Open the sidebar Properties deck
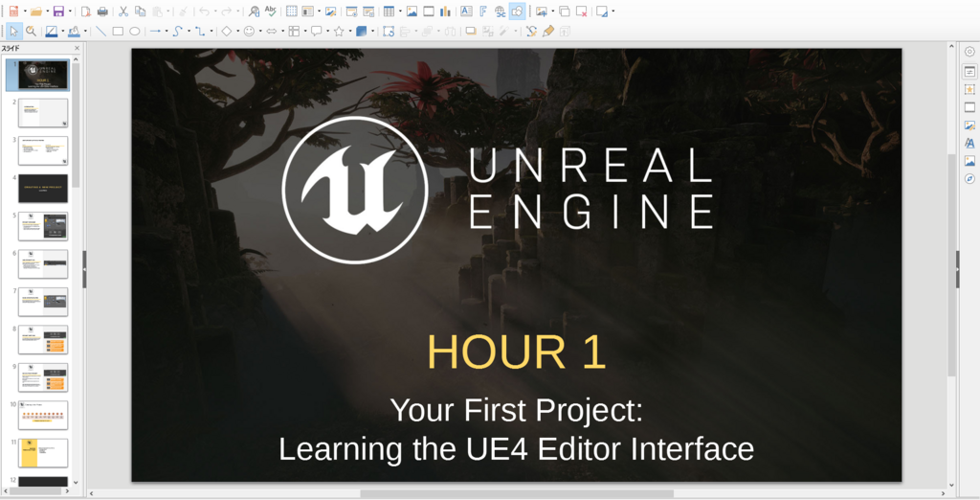980x500 pixels. click(969, 72)
